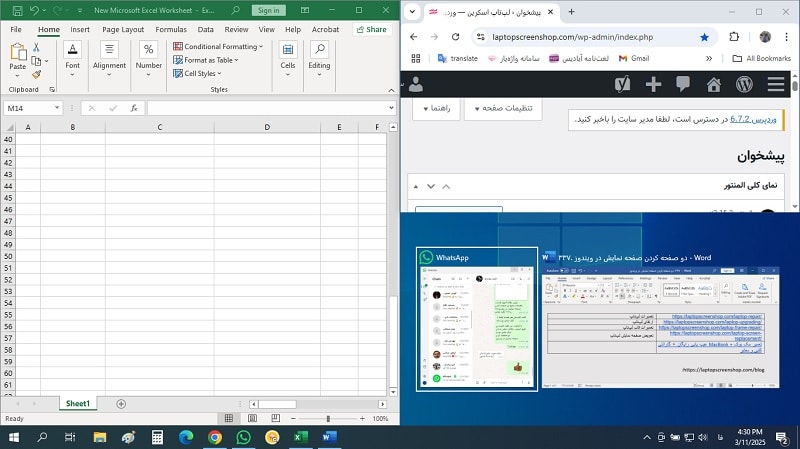
Task: Click the Format Painter brush icon
Action: click(36, 74)
